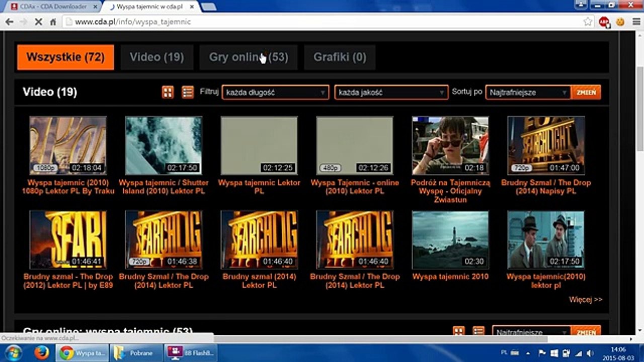
Task: Open 'Wyspa tajemnic 2010' title link
Action: click(450, 277)
